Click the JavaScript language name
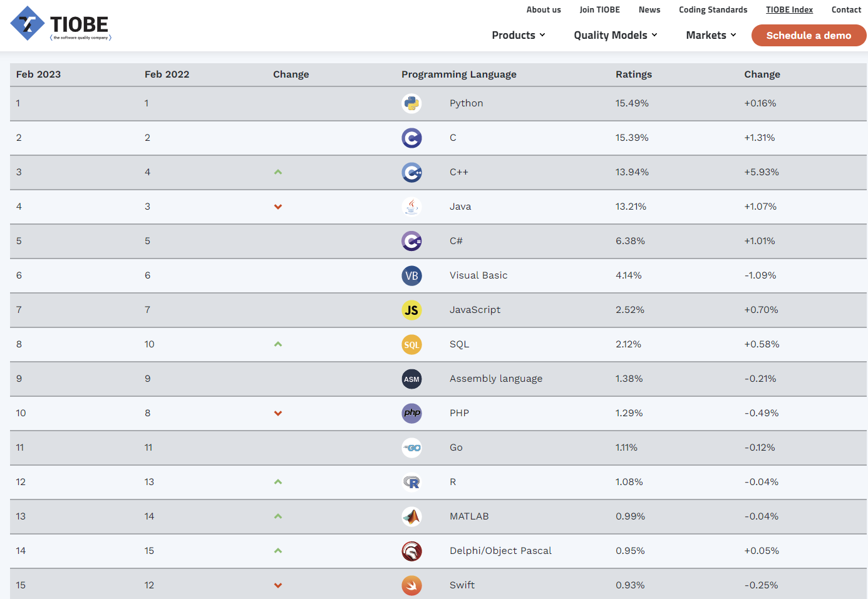 click(x=475, y=310)
